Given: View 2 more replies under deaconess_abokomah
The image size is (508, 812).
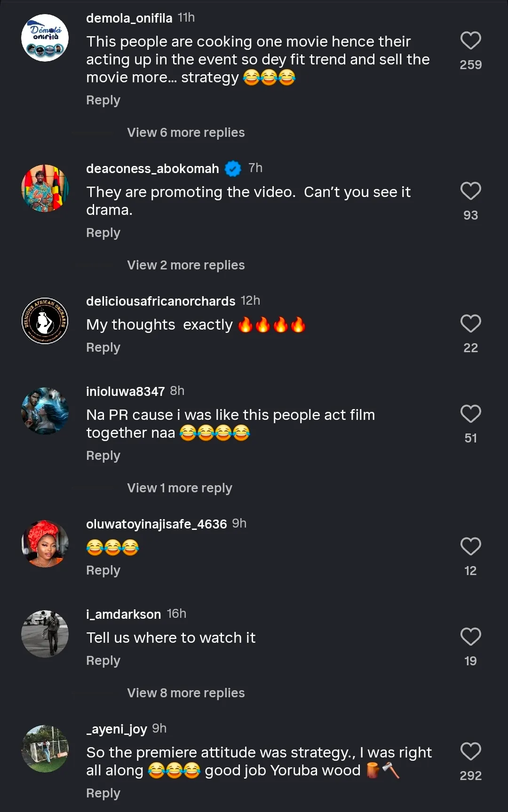Looking at the screenshot, I should click(x=186, y=265).
